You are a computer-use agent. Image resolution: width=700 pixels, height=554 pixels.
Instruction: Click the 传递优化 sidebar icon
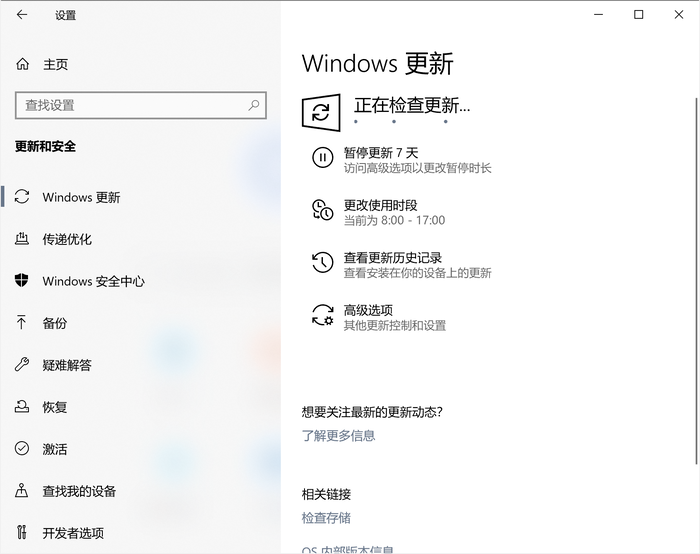click(23, 239)
